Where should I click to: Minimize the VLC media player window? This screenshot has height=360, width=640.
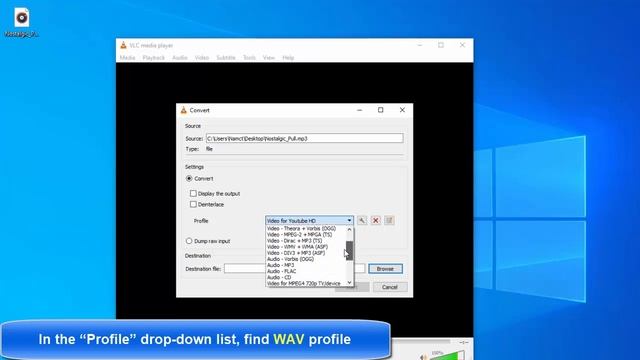[x=420, y=45]
